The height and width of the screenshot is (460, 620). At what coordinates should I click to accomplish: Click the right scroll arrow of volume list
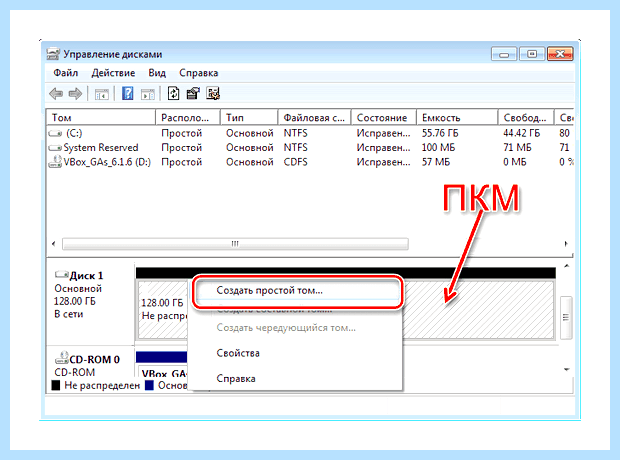pos(566,244)
